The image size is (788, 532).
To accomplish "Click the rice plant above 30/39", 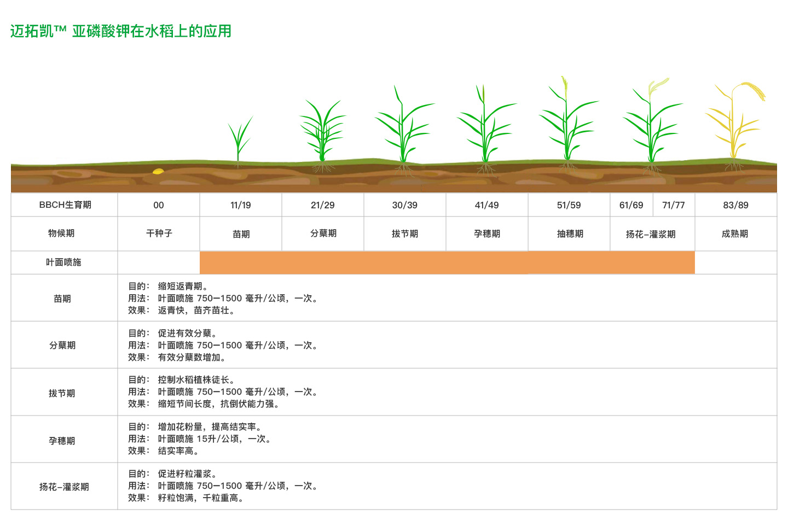I will (403, 128).
